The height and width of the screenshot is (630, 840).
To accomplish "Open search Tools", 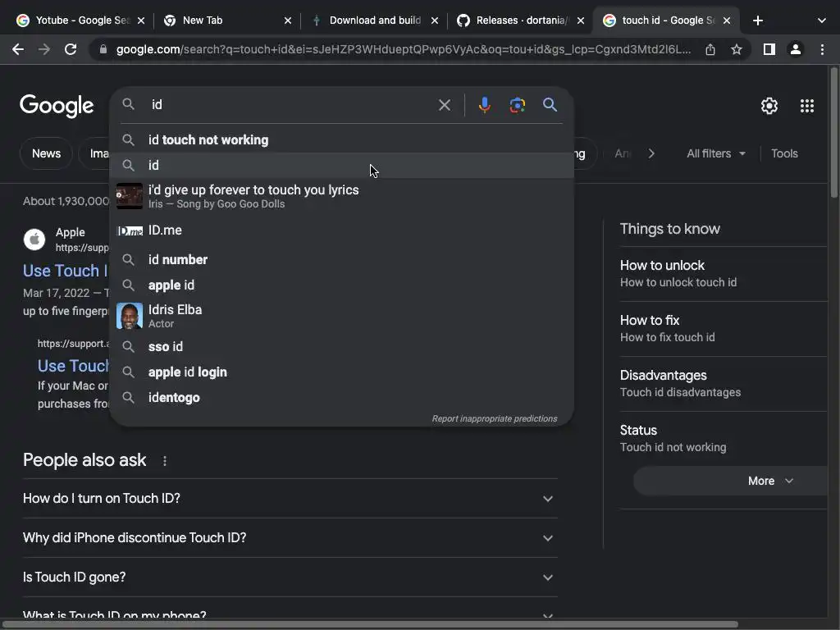I will point(784,153).
